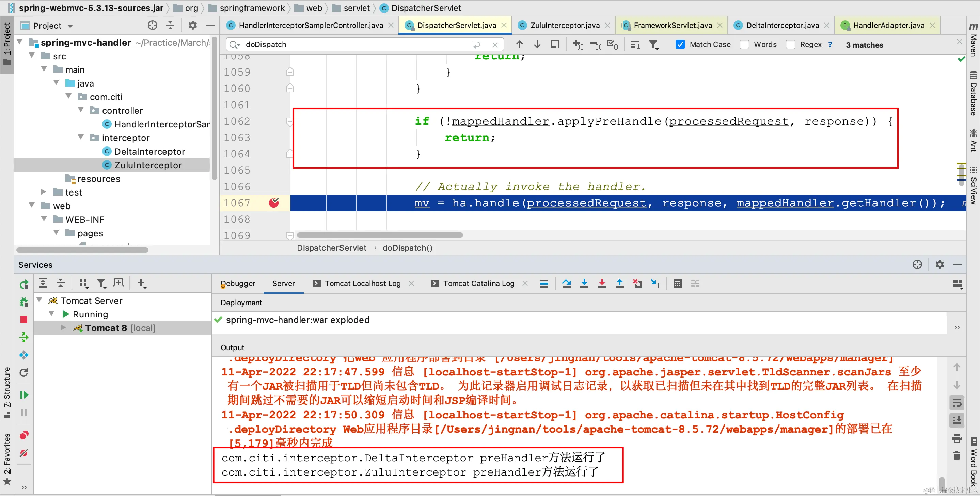Collapse the src folder

click(32, 56)
